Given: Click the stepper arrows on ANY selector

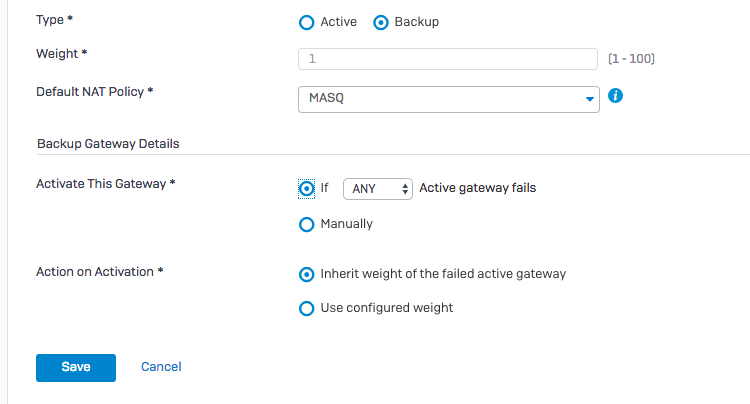Looking at the screenshot, I should (405, 189).
